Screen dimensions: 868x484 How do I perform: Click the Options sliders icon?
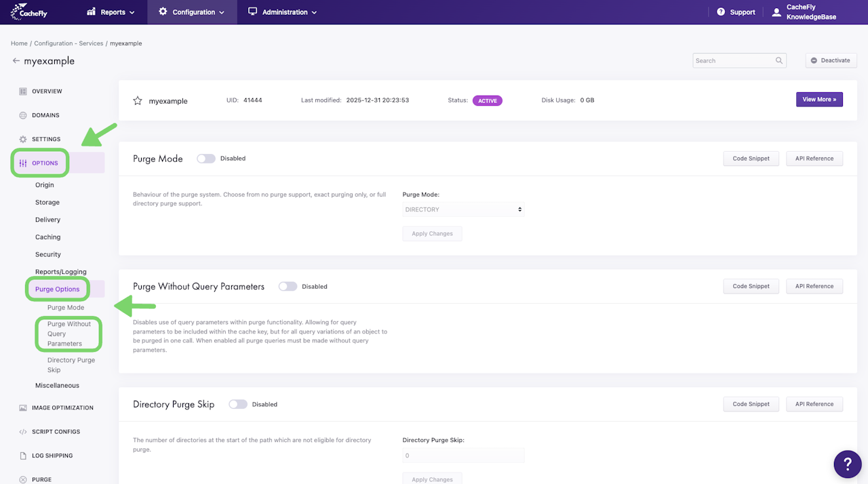(23, 163)
